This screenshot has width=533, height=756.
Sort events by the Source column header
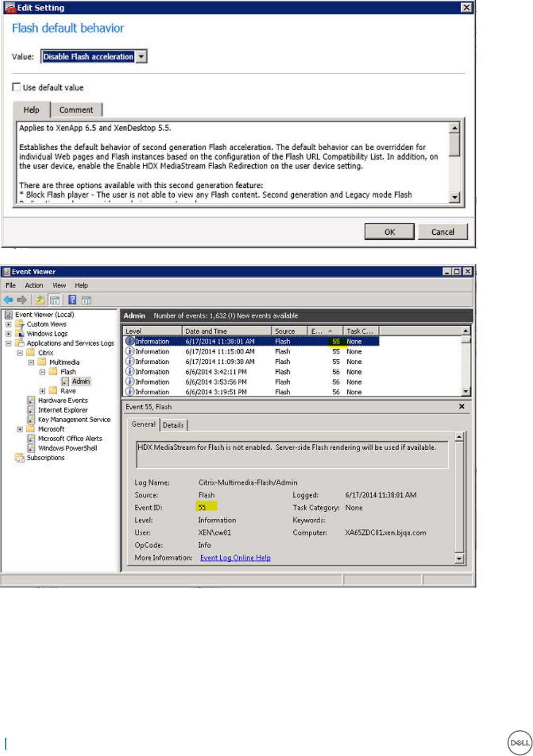[x=290, y=331]
